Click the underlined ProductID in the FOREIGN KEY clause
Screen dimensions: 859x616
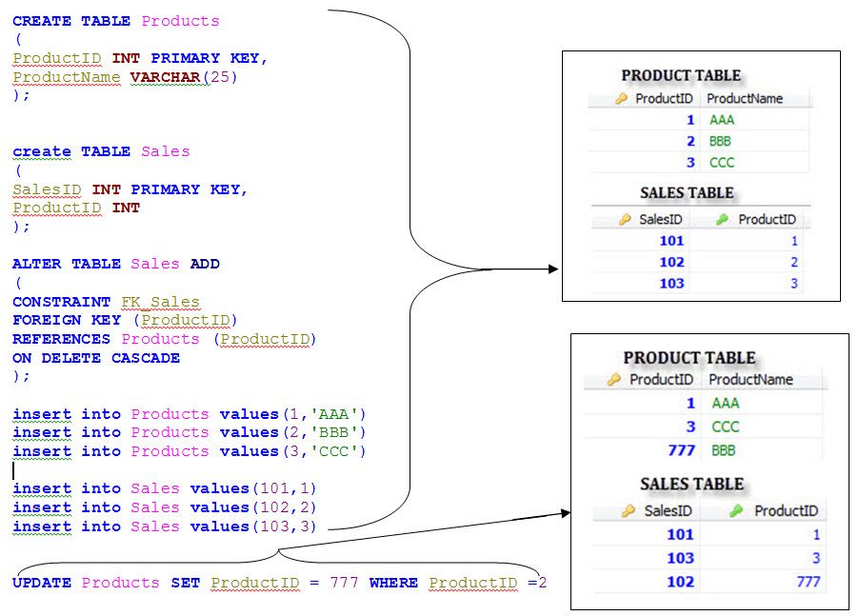[186, 320]
